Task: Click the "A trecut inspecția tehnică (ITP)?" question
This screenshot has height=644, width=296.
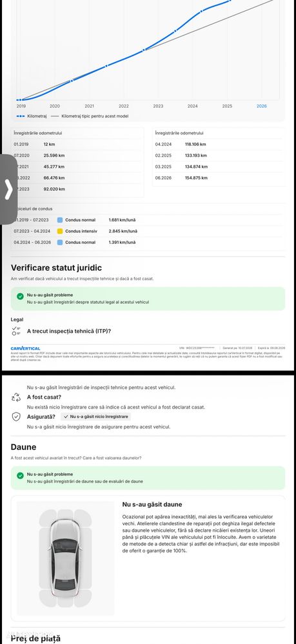Action: (68, 331)
